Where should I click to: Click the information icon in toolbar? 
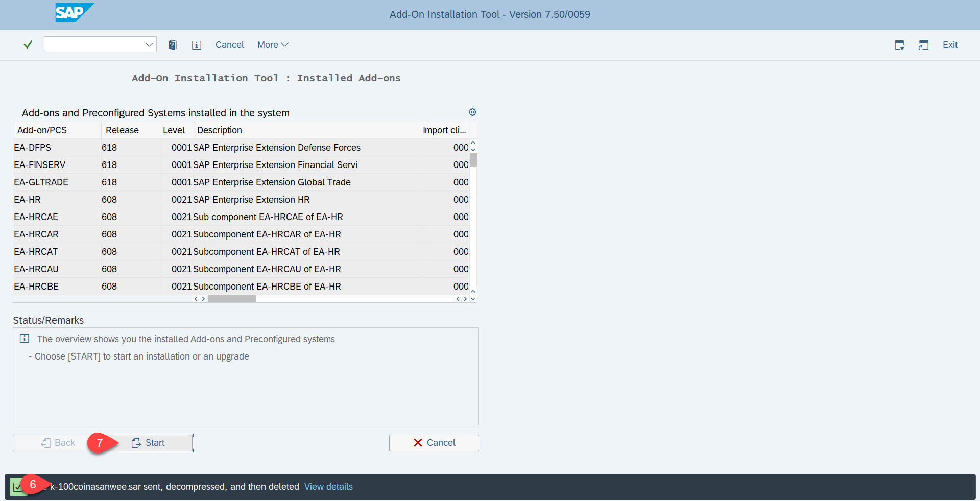(x=197, y=45)
